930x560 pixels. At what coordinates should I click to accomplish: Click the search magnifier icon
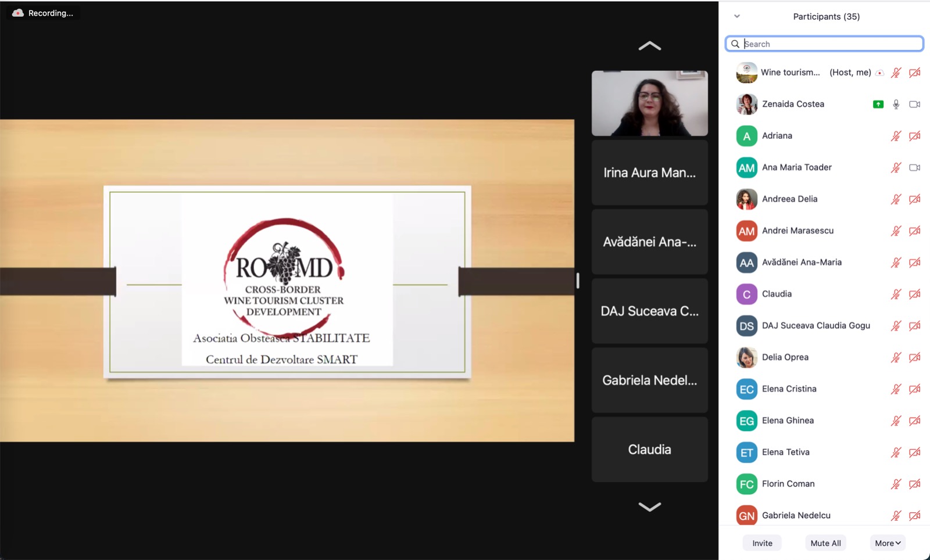[x=735, y=44]
